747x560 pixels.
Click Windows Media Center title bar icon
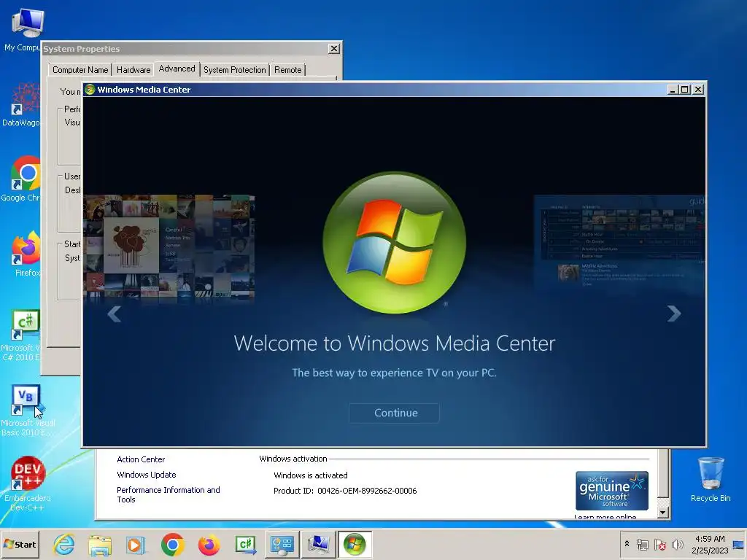click(x=90, y=90)
